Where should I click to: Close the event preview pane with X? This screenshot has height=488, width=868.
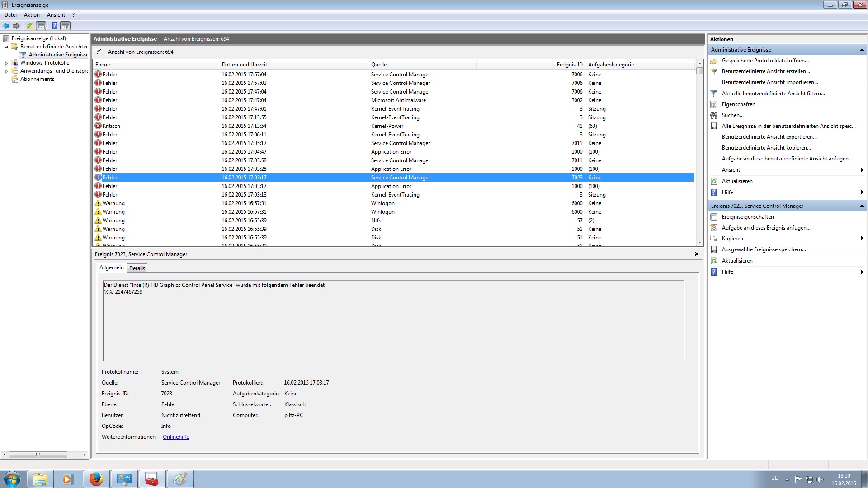coord(697,254)
